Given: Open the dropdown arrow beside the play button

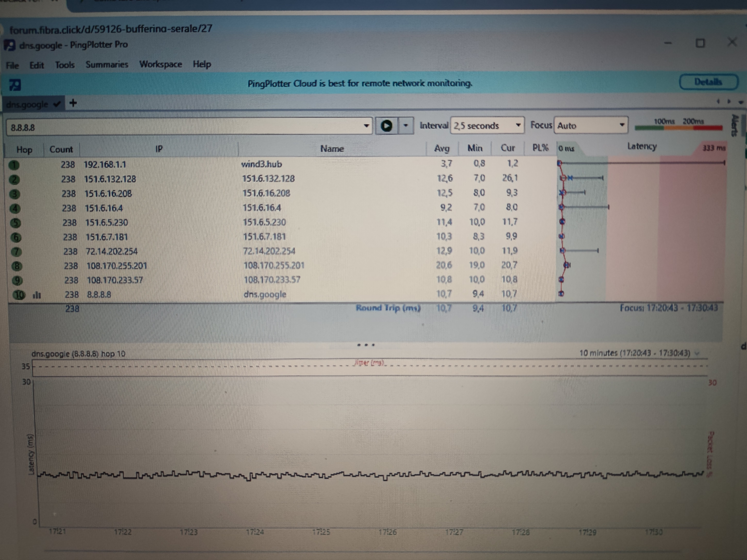Looking at the screenshot, I should [406, 126].
